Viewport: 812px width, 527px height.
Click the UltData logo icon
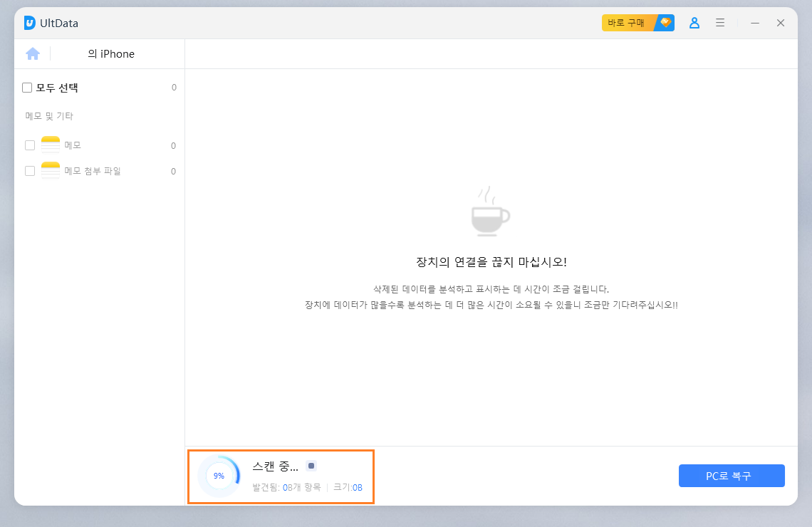pos(29,23)
